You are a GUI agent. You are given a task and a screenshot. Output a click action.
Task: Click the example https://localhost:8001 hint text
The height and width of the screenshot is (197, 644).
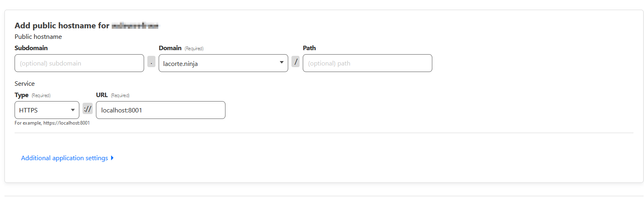pyautogui.click(x=52, y=123)
